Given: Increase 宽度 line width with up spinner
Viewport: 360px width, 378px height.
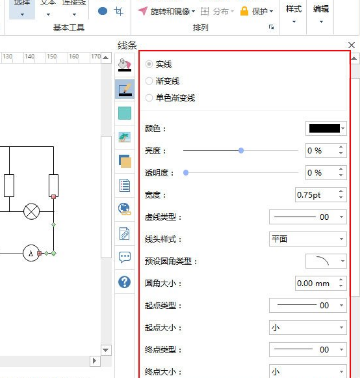Looking at the screenshot, I should coord(341,192).
